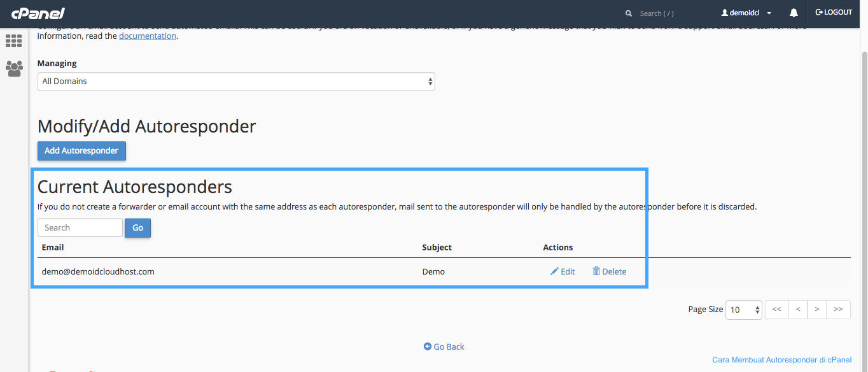The height and width of the screenshot is (372, 868).
Task: Open the apps grid in the sidebar
Action: tap(13, 41)
